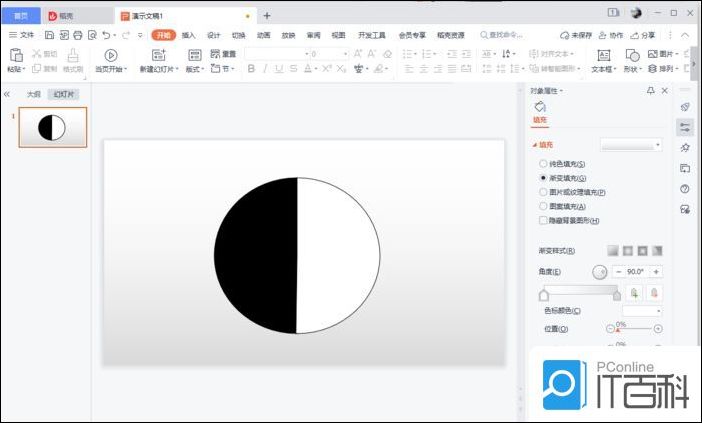Switch to the 插入 ribbon tab
This screenshot has height=423, width=702.
pyautogui.click(x=188, y=35)
